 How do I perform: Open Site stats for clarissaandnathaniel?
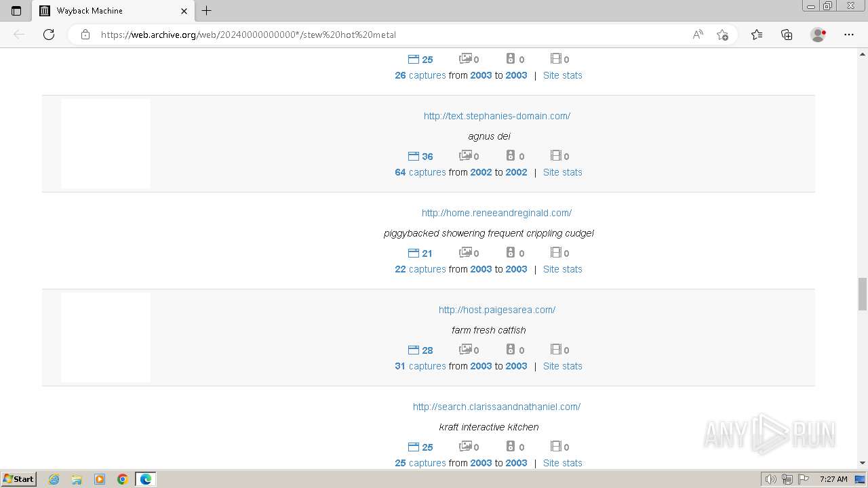click(562, 463)
